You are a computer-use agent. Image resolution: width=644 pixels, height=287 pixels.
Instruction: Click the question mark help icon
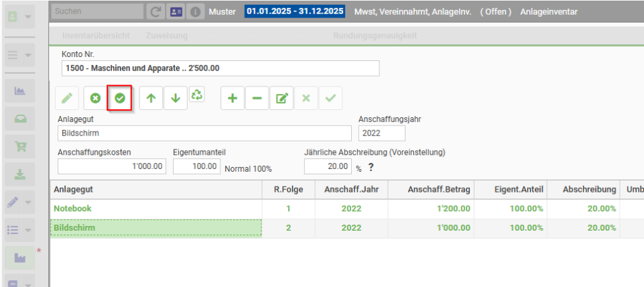371,168
